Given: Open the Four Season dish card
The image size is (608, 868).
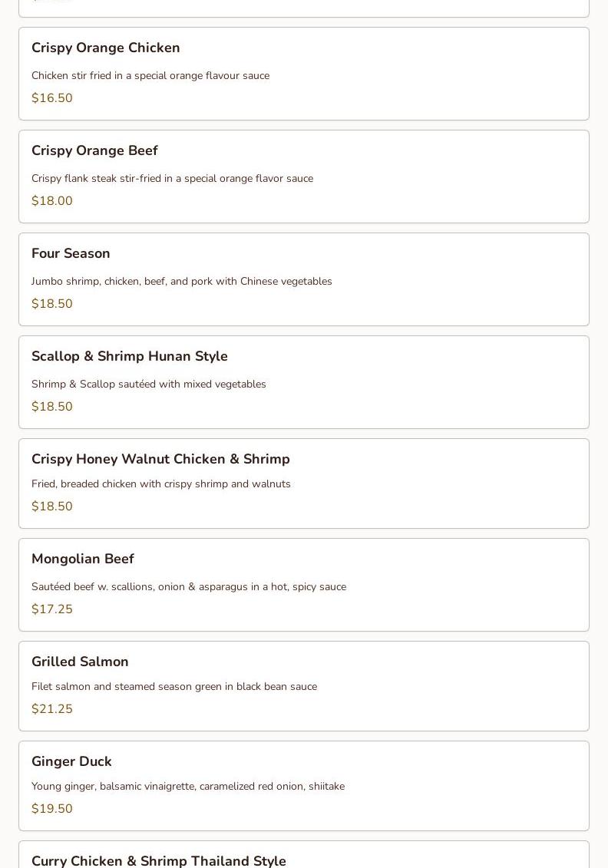Looking at the screenshot, I should tap(304, 279).
